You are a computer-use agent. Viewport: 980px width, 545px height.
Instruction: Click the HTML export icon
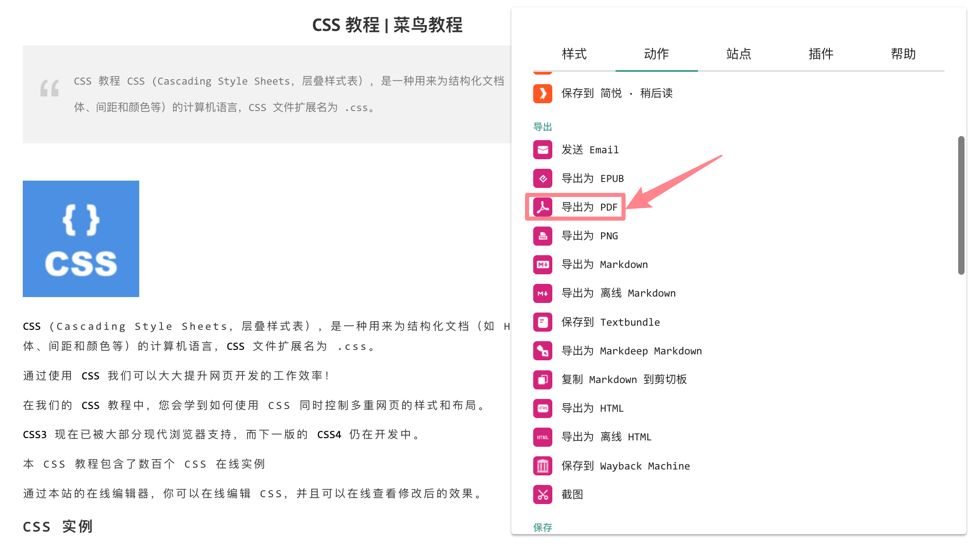543,408
